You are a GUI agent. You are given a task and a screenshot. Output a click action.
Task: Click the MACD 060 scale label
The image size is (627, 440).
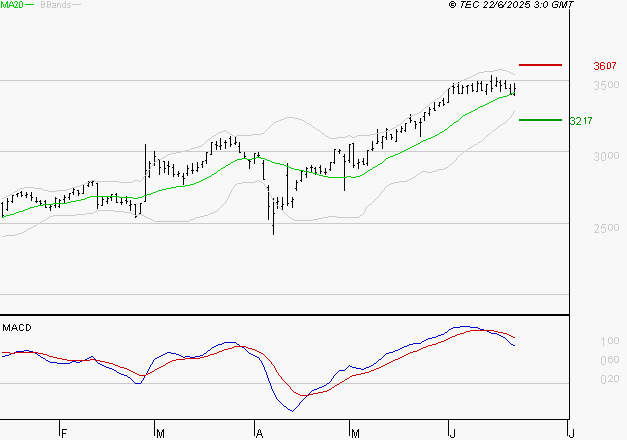pyautogui.click(x=610, y=360)
